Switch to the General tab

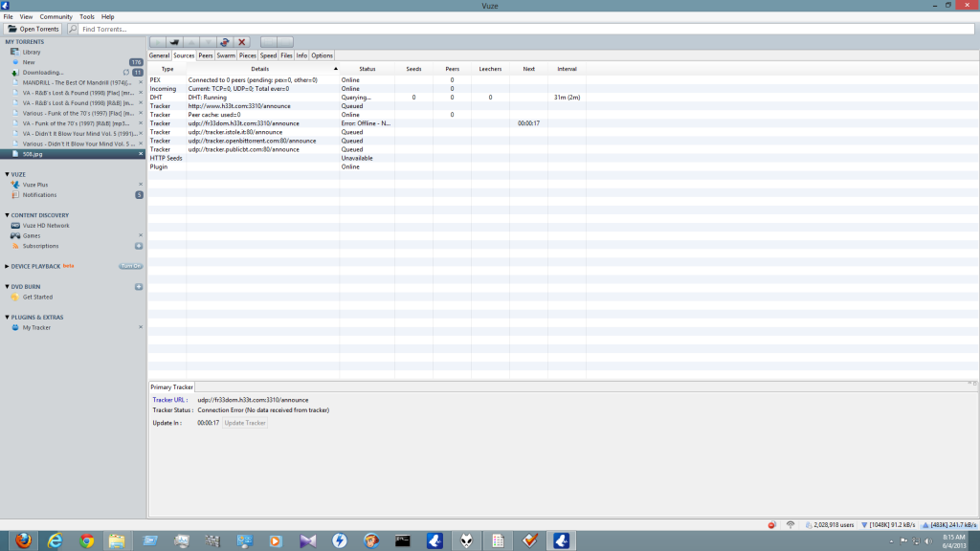[159, 55]
